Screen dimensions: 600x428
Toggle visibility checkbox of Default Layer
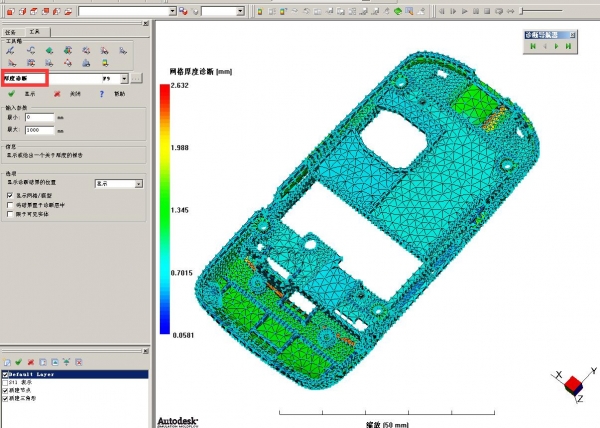tap(5, 374)
